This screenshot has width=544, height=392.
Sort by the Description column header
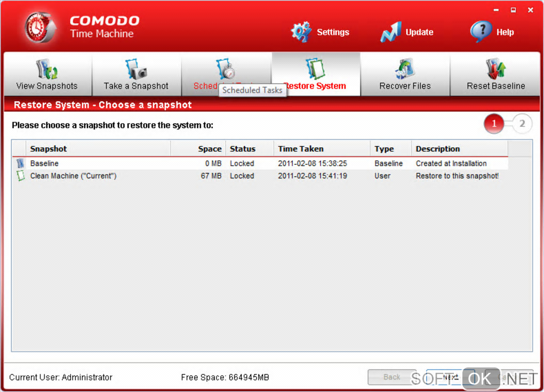[x=460, y=149]
